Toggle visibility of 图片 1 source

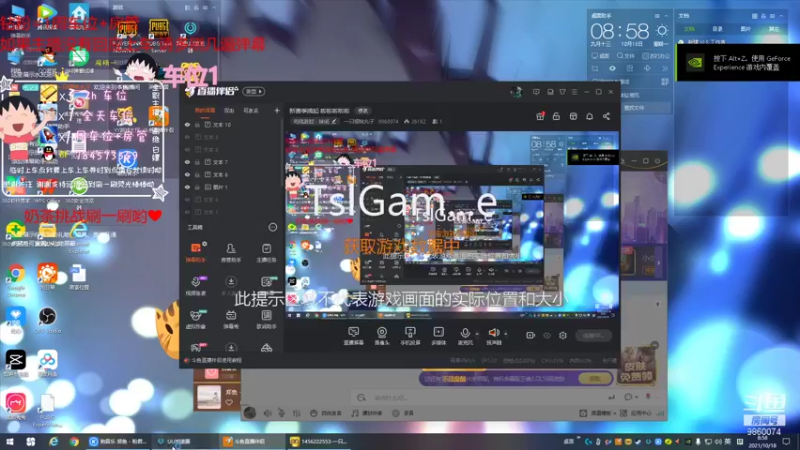pyautogui.click(x=187, y=187)
